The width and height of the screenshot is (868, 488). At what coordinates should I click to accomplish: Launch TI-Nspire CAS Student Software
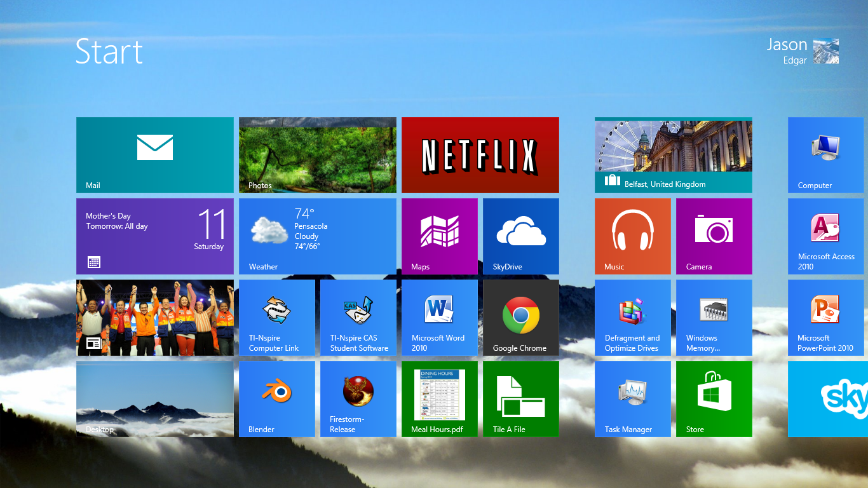[x=358, y=318]
